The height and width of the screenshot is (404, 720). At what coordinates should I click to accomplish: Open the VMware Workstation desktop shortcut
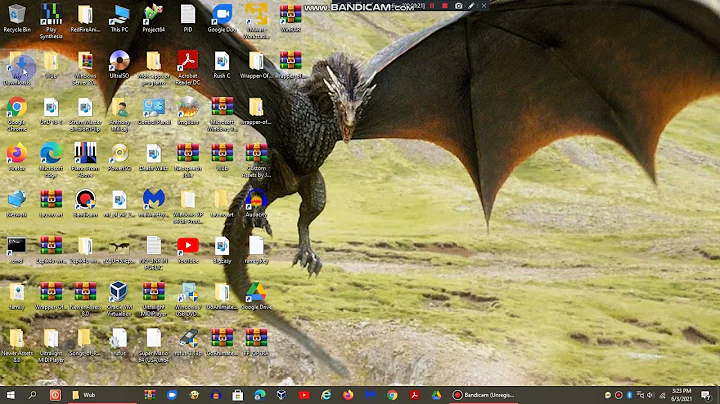[x=256, y=21]
